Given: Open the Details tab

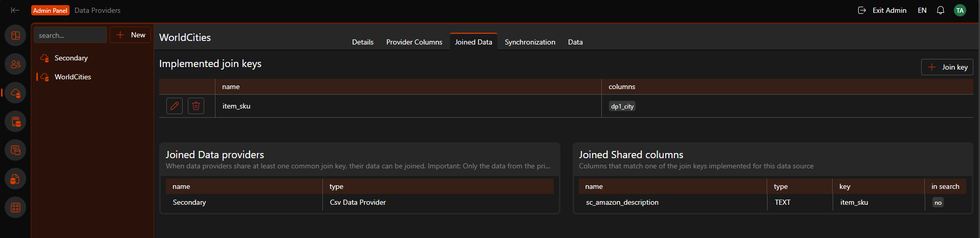Looking at the screenshot, I should click(x=363, y=42).
